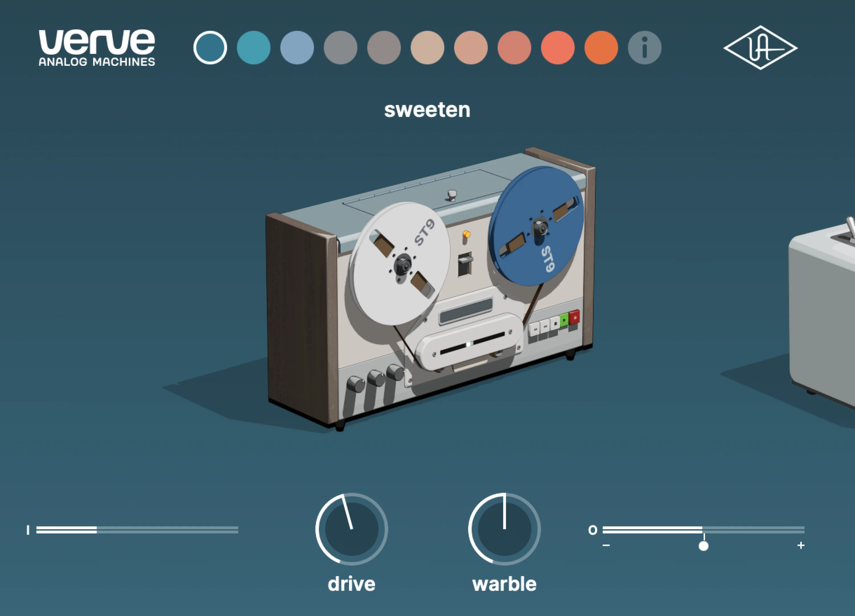Select the peach machine swatch
Screen dimensions: 855x616
(x=471, y=48)
